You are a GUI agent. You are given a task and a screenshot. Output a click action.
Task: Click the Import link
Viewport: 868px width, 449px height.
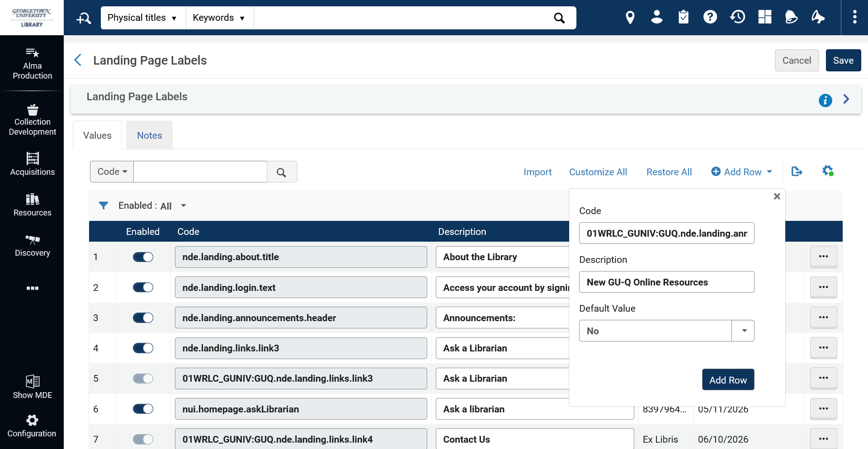(x=538, y=172)
